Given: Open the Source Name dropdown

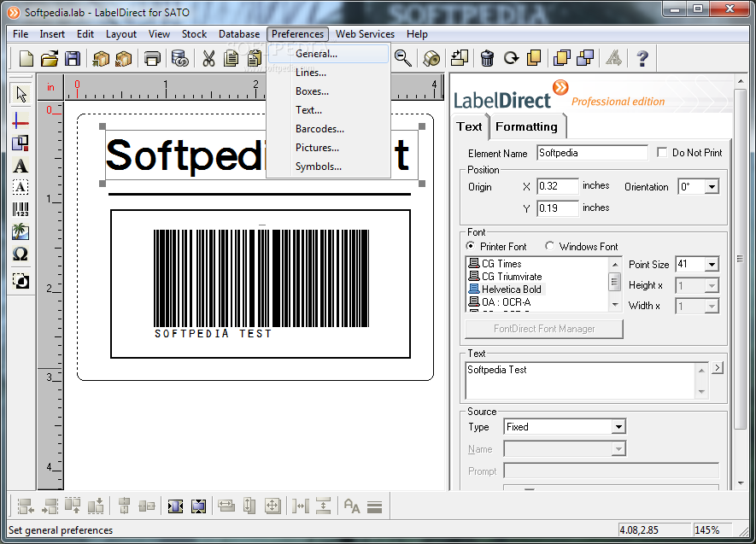Looking at the screenshot, I should (x=618, y=448).
